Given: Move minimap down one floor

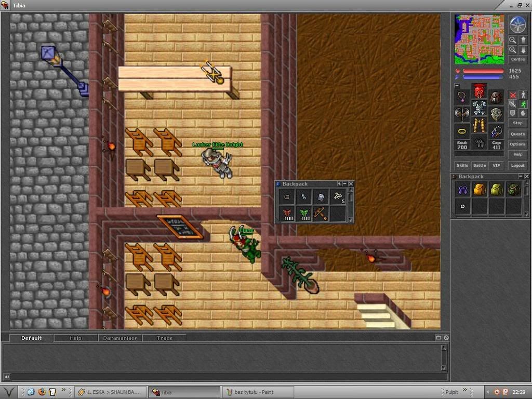Looking at the screenshot, I should pyautogui.click(x=523, y=50).
